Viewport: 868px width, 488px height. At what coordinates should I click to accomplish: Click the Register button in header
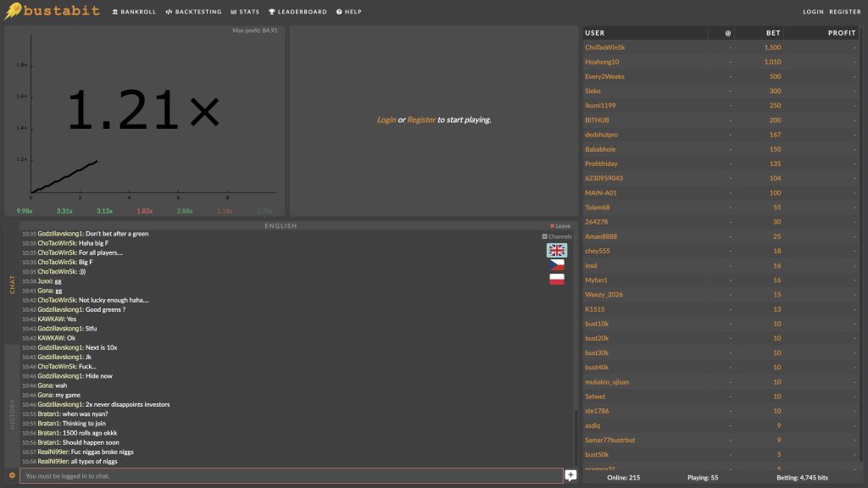[x=845, y=12]
